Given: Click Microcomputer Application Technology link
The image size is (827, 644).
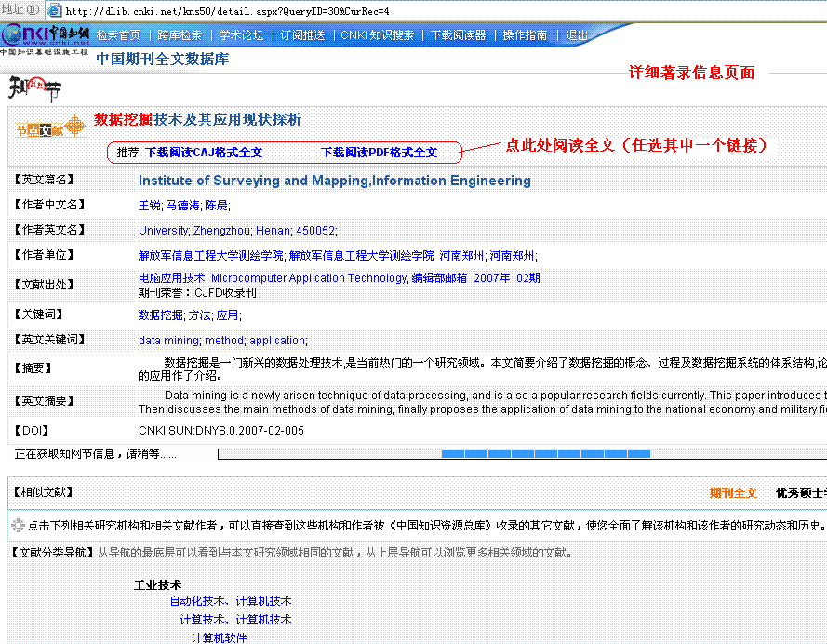Looking at the screenshot, I should tap(309, 278).
